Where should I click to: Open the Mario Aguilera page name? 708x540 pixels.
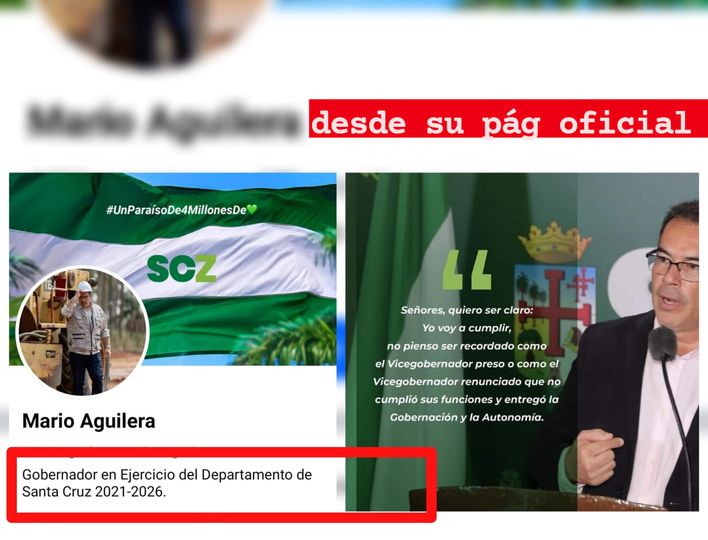89,421
